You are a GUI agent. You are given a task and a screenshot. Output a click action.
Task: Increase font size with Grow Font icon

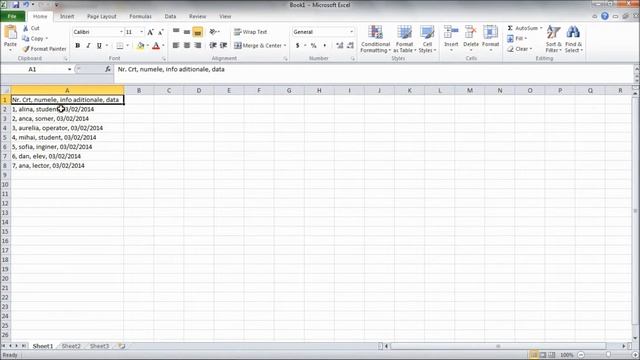(x=150, y=32)
